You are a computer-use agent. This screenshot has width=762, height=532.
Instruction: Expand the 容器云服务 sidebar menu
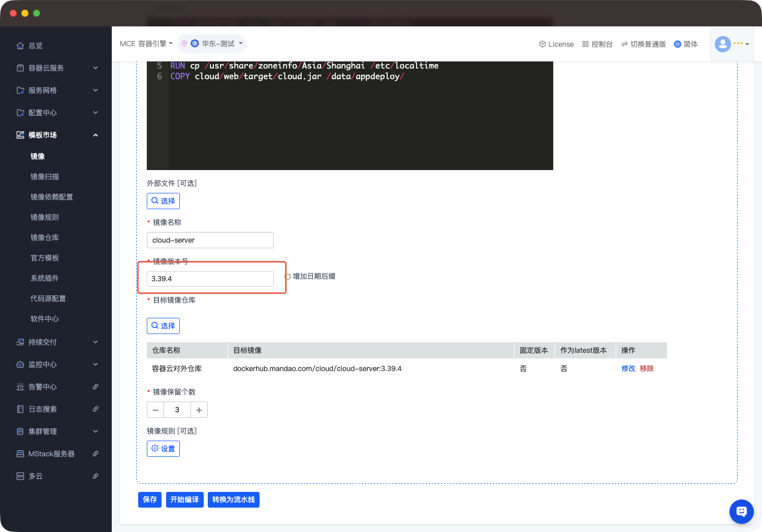coord(56,68)
